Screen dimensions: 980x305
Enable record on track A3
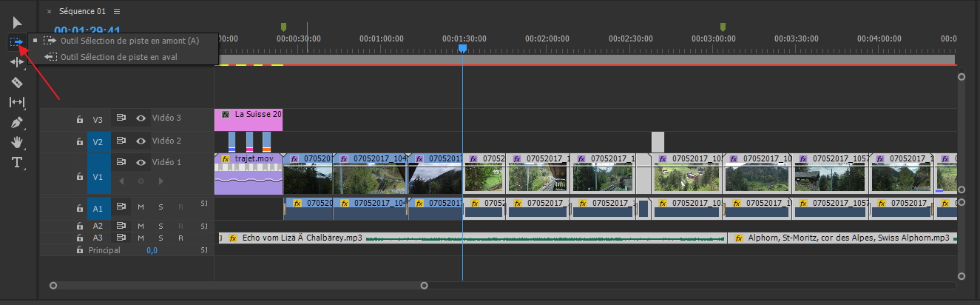pos(180,238)
